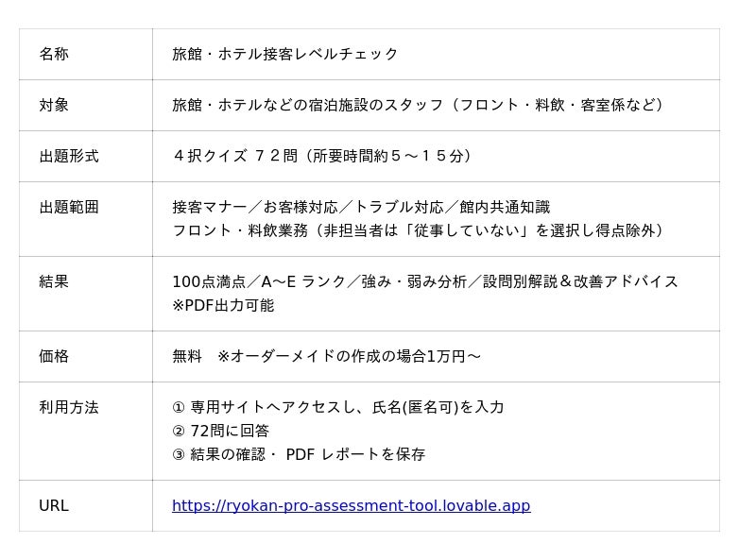This screenshot has height=560, width=756.
Task: Click the ※PDF出力可能 note
Action: pos(223,306)
